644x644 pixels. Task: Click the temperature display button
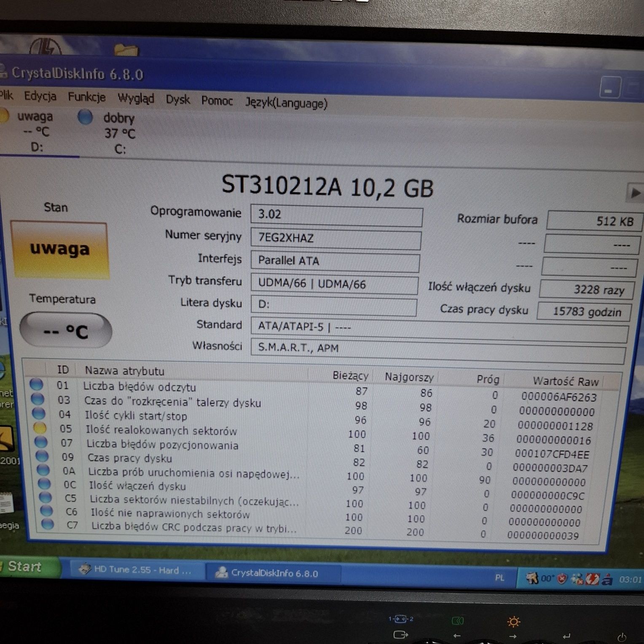(x=66, y=330)
